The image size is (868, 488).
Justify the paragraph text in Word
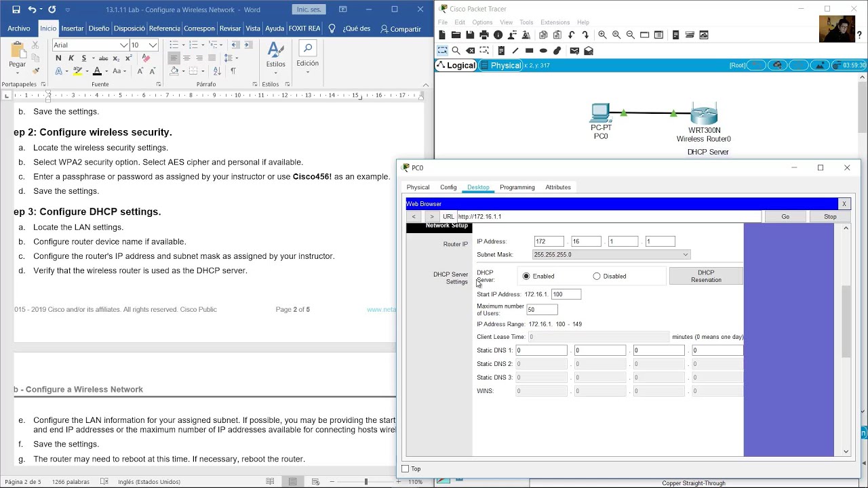coord(212,58)
